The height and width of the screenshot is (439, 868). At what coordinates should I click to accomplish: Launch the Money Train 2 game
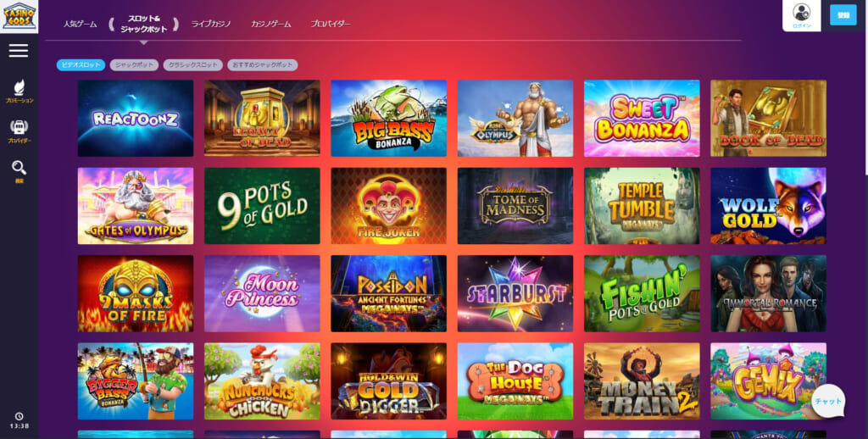[x=642, y=381]
